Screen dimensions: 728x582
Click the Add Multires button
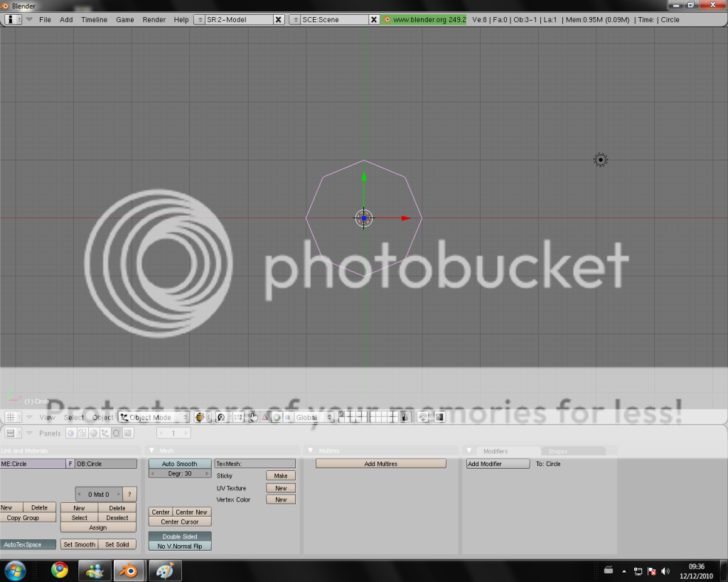tap(381, 463)
